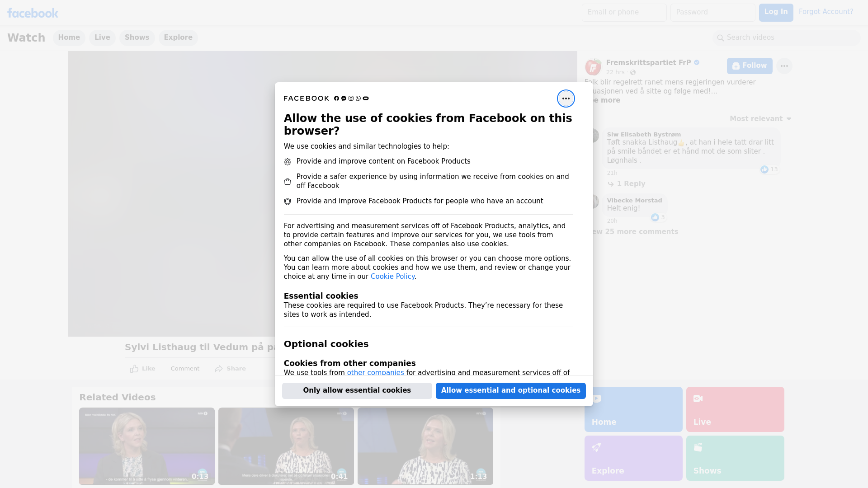Open the red Live tile
868x488 pixels.
(735, 409)
